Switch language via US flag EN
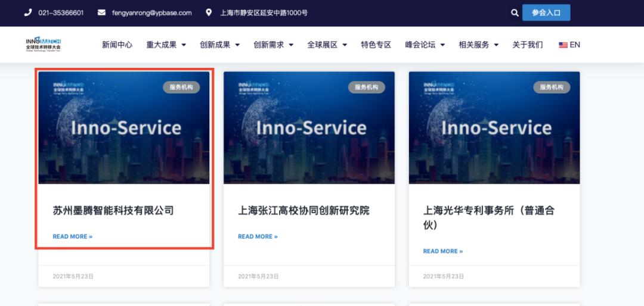 point(569,45)
